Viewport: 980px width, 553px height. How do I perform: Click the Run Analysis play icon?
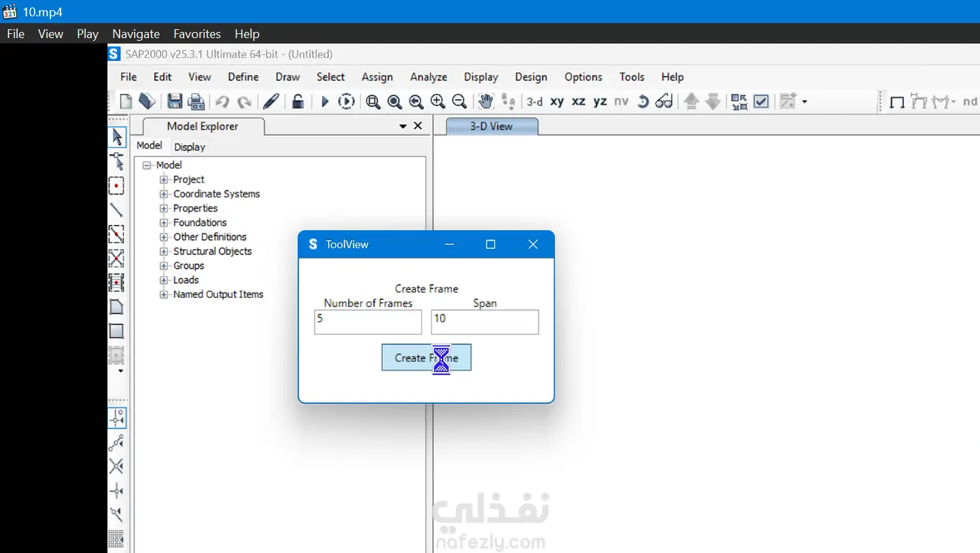325,101
